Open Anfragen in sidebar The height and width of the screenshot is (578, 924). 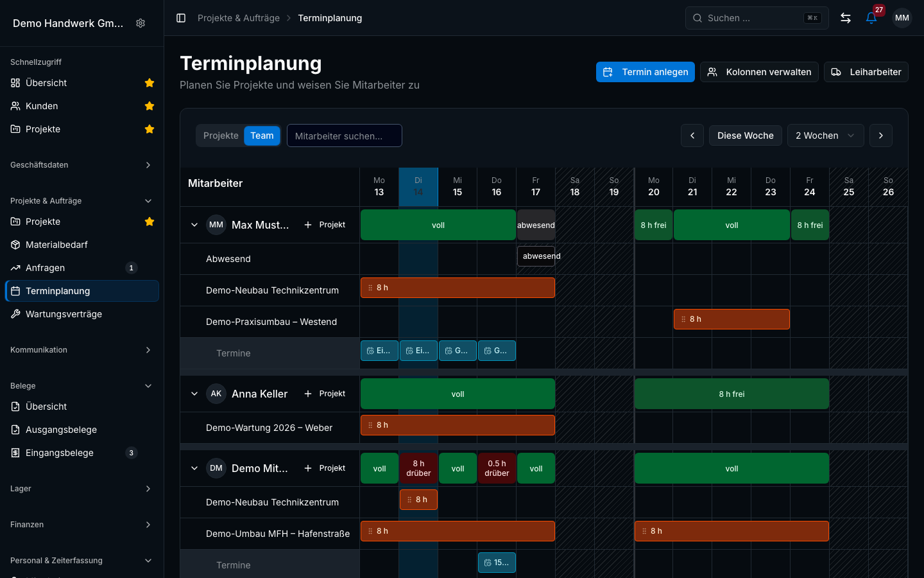(82, 268)
